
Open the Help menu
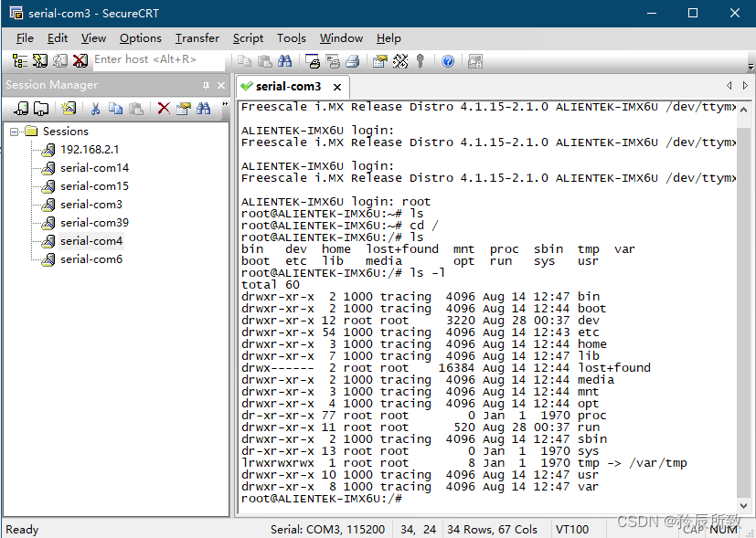click(389, 38)
